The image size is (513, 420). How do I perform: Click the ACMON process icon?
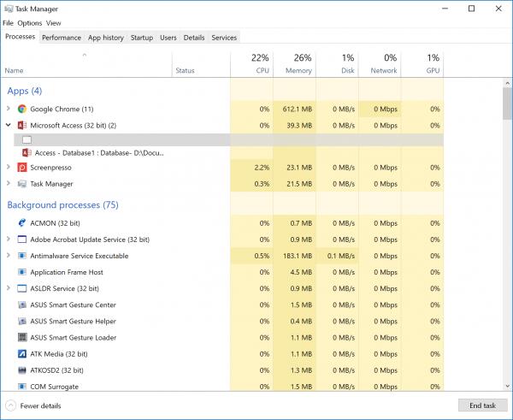tap(22, 223)
